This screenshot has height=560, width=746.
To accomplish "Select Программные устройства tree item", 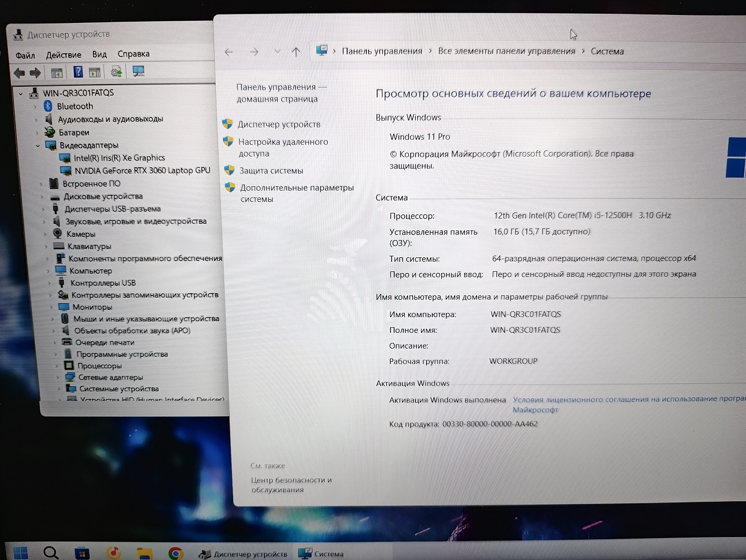I will (122, 354).
